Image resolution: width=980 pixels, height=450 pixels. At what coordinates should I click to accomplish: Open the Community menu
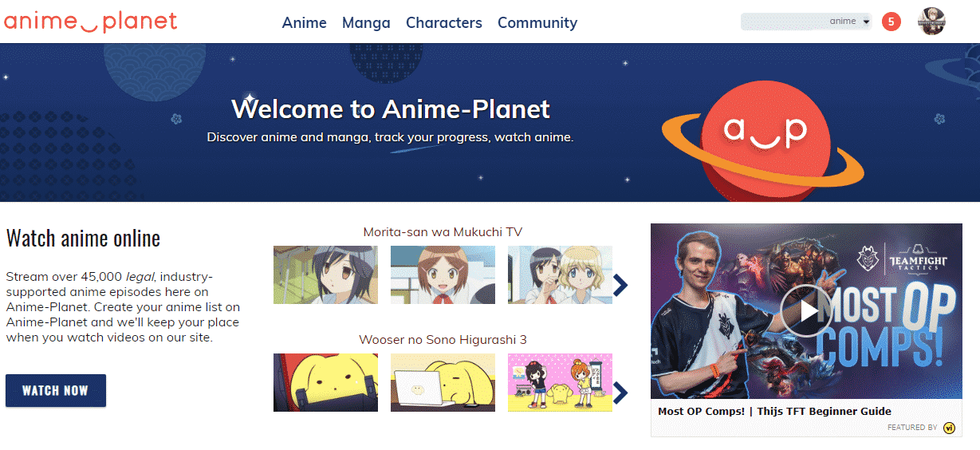click(x=537, y=22)
